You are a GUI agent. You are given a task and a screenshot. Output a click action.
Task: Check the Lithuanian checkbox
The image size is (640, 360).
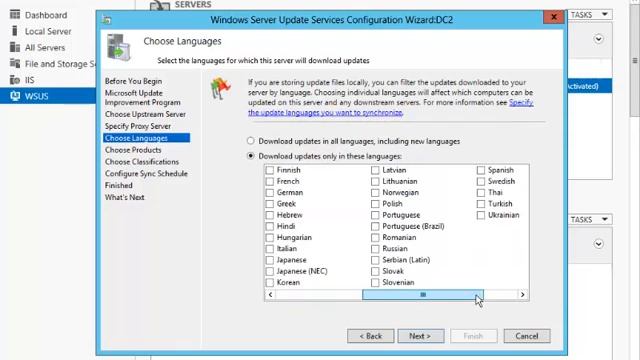375,181
